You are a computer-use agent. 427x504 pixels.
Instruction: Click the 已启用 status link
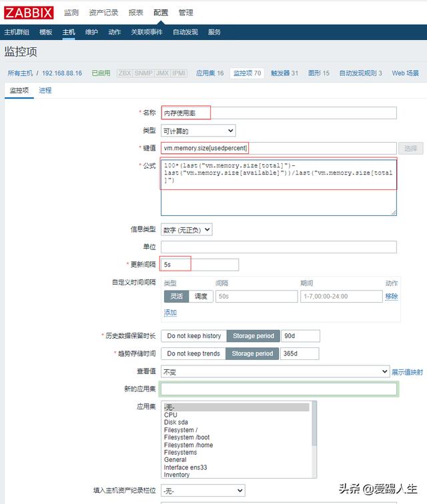(101, 73)
